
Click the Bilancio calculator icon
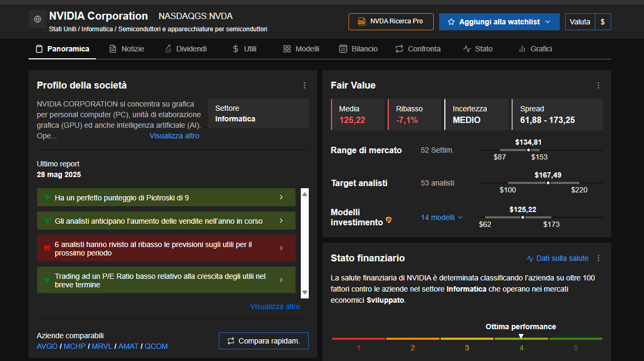[x=343, y=49]
